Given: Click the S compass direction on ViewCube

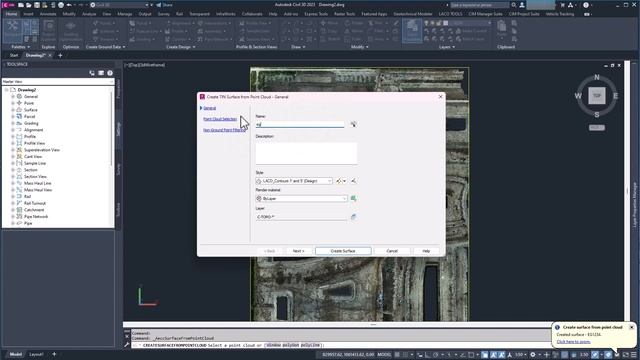Looking at the screenshot, I should (x=597, y=115).
